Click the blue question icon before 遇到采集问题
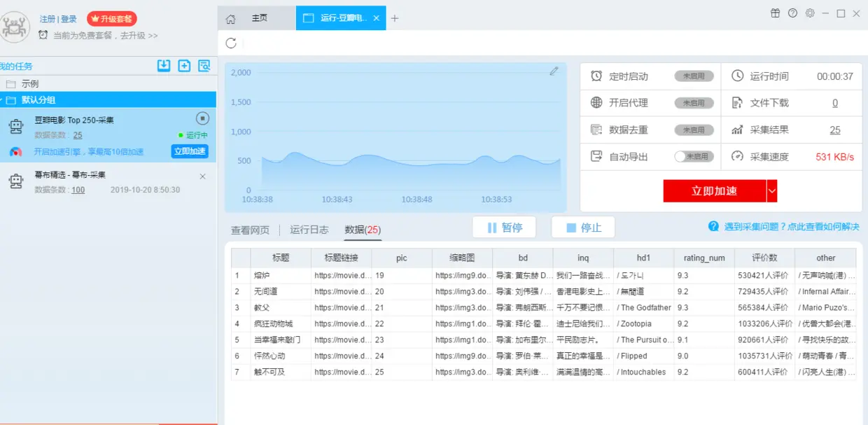 pos(713,226)
